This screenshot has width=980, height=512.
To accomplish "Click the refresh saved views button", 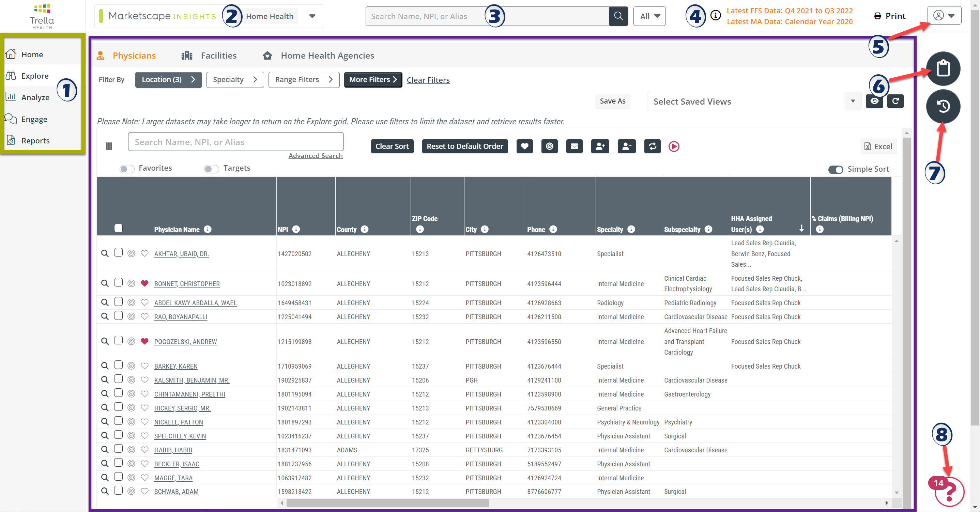I will point(895,101).
